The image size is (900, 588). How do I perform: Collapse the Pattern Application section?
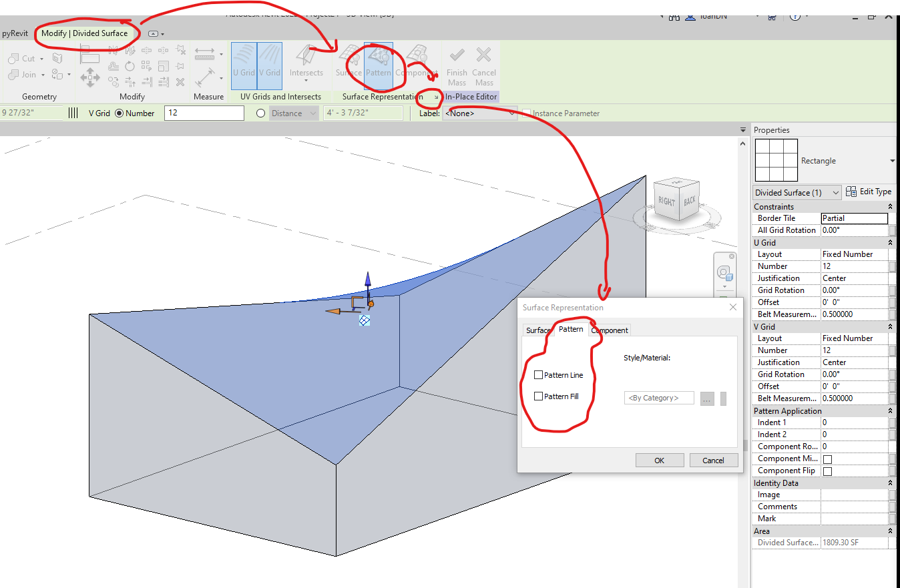tap(890, 411)
